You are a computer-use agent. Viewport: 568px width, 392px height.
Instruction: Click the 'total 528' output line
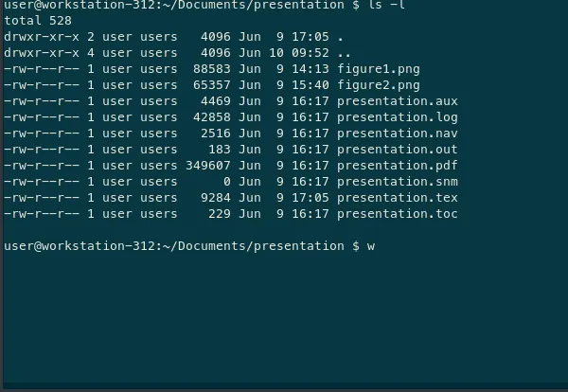(38, 21)
